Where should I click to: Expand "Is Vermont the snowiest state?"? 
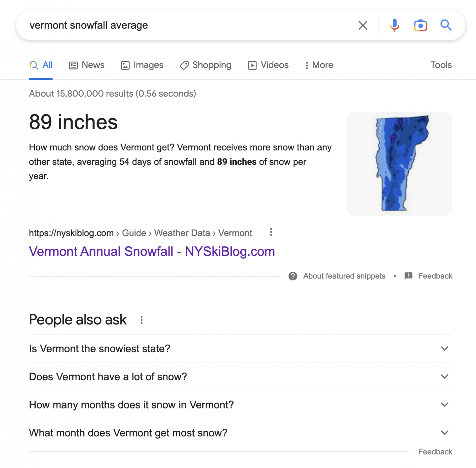tap(444, 348)
